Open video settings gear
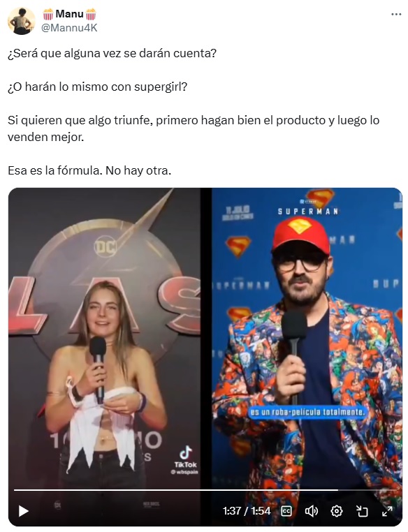The height and width of the screenshot is (532, 408). [x=336, y=511]
